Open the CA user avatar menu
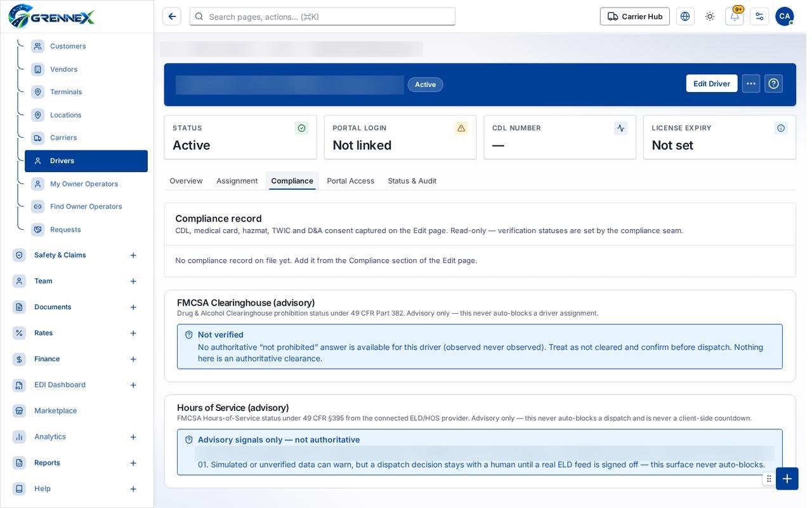 click(x=785, y=17)
